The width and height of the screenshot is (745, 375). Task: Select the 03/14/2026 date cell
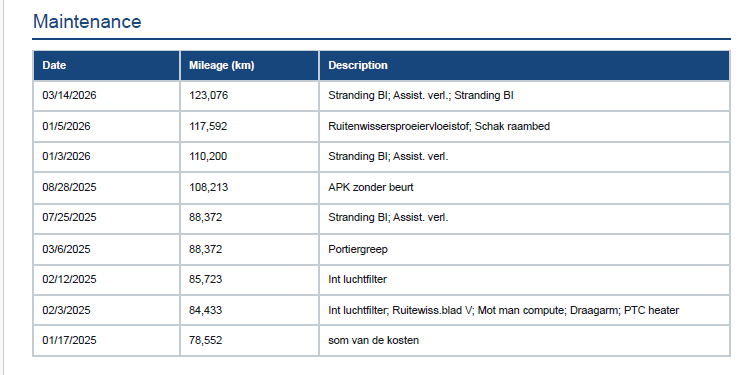tap(106, 96)
